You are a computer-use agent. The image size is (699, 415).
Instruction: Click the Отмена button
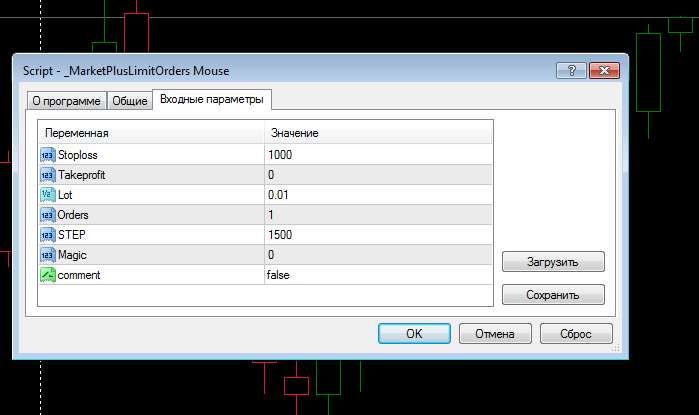[495, 333]
